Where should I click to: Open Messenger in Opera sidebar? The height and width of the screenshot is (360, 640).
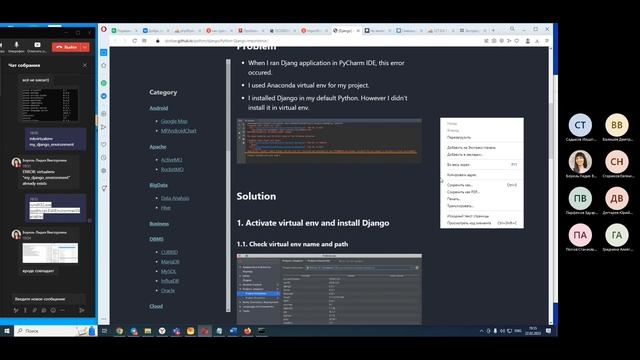click(104, 96)
